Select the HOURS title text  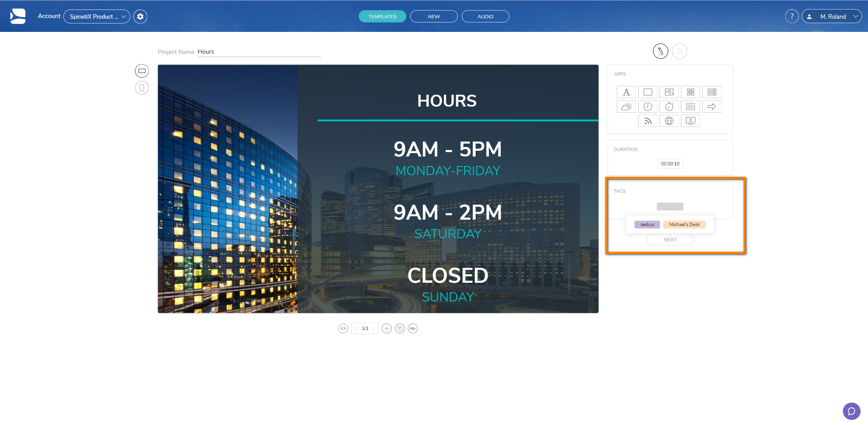tap(447, 101)
